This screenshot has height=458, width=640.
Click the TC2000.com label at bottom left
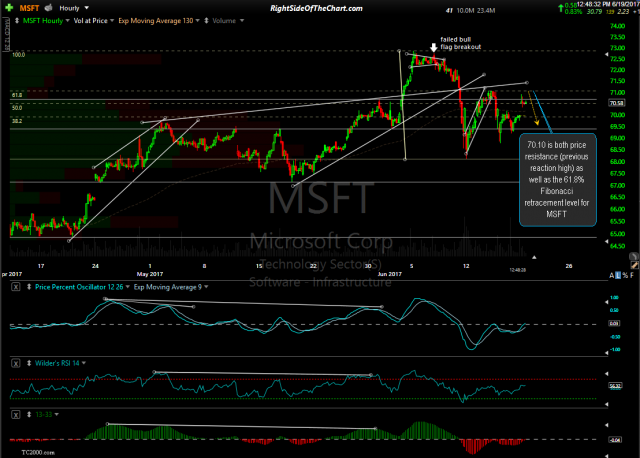point(38,453)
